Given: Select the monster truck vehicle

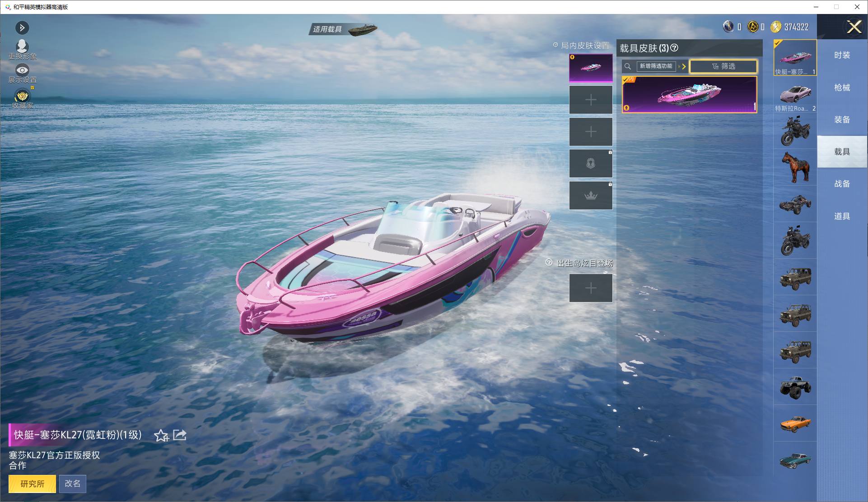Looking at the screenshot, I should tap(795, 387).
